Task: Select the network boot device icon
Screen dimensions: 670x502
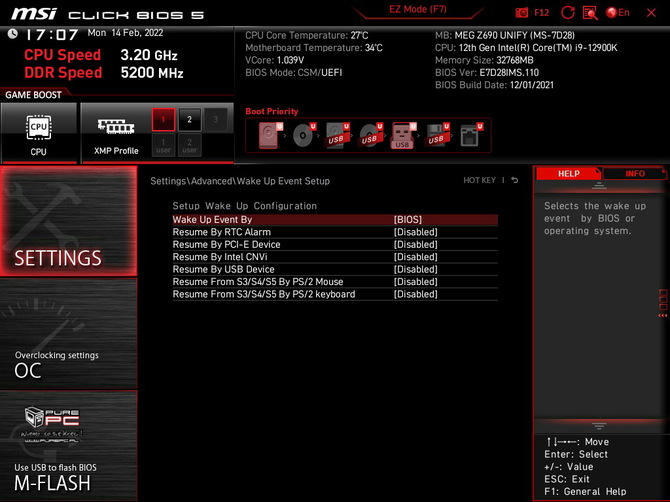Action: [x=471, y=135]
